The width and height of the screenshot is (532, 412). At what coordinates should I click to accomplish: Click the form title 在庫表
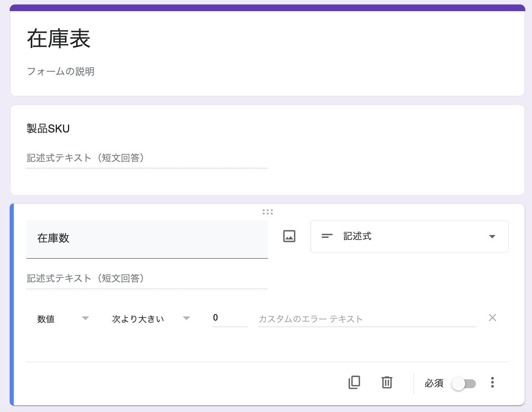59,39
